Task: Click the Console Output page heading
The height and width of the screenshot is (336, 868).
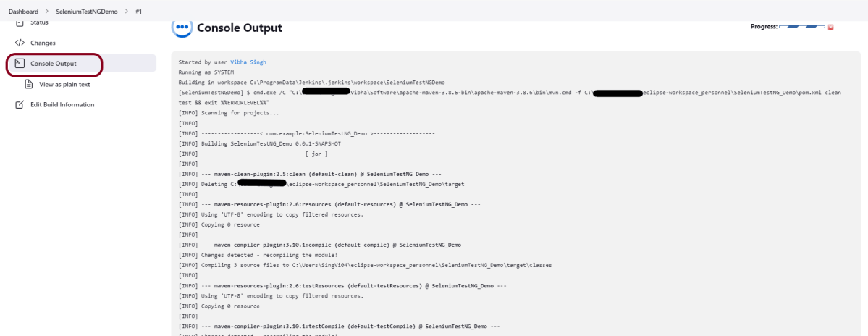Action: (x=240, y=28)
